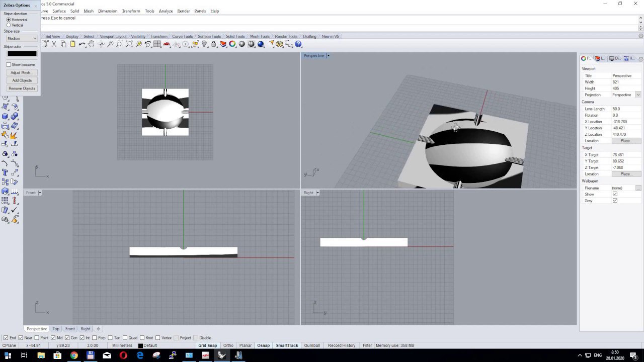Toggle the Perp osnap checkbox
The height and width of the screenshot is (362, 644).
pos(95,338)
